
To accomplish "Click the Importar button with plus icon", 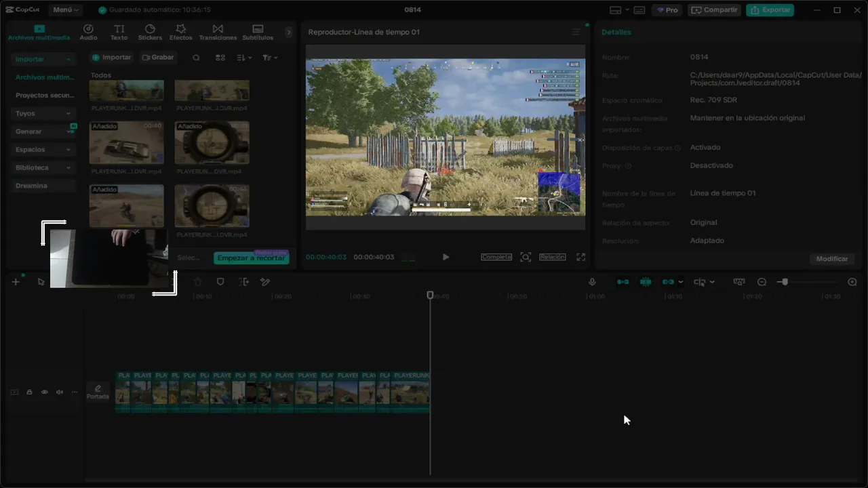I will click(111, 58).
